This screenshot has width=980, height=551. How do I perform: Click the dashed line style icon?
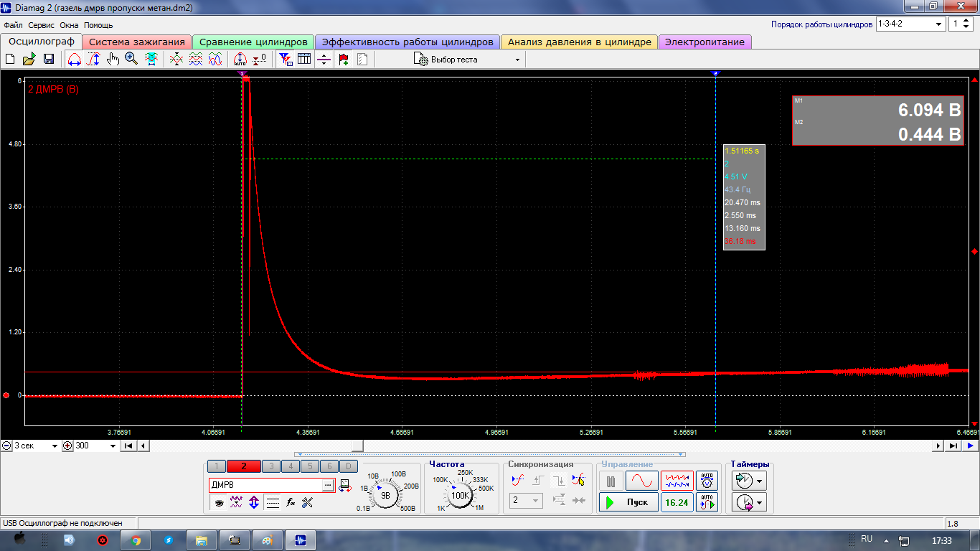click(x=273, y=503)
